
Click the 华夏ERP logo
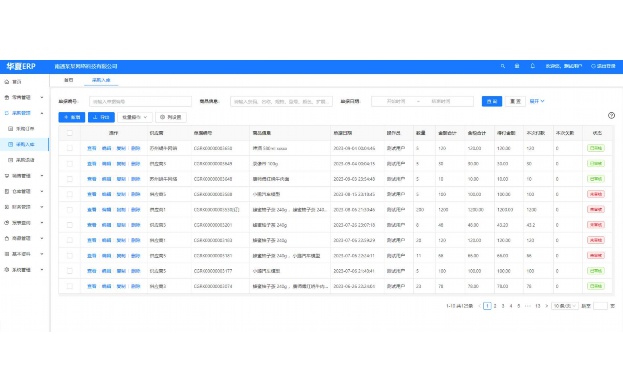tap(21, 66)
